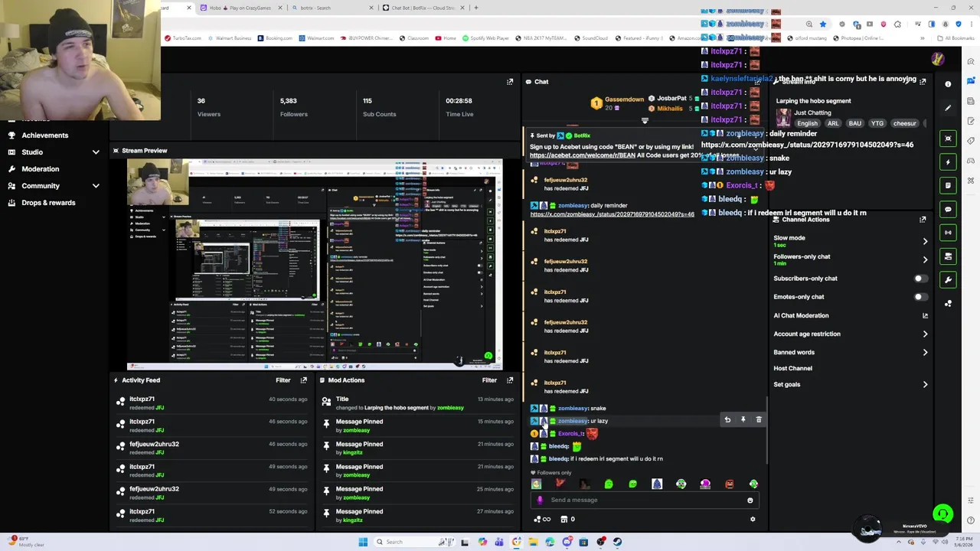Screen dimensions: 980x551
Task: Switch to the Hobo CrazyGames browser tab
Action: pos(240,8)
